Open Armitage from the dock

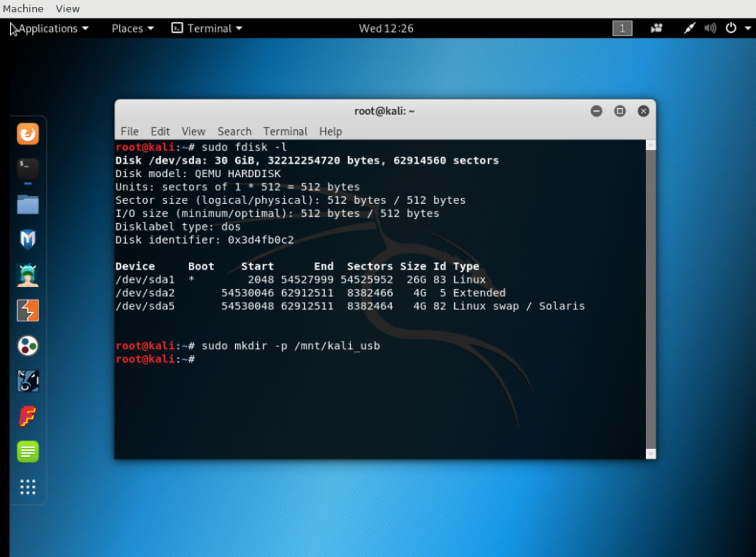tap(27, 276)
